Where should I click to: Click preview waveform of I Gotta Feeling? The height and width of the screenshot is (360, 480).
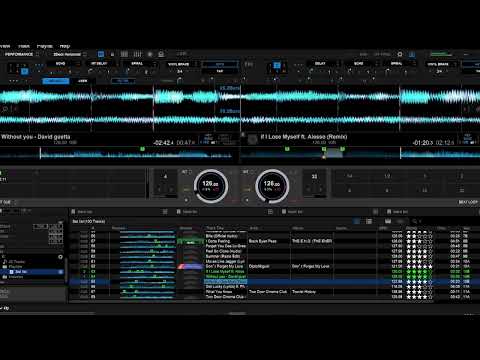[x=148, y=241]
